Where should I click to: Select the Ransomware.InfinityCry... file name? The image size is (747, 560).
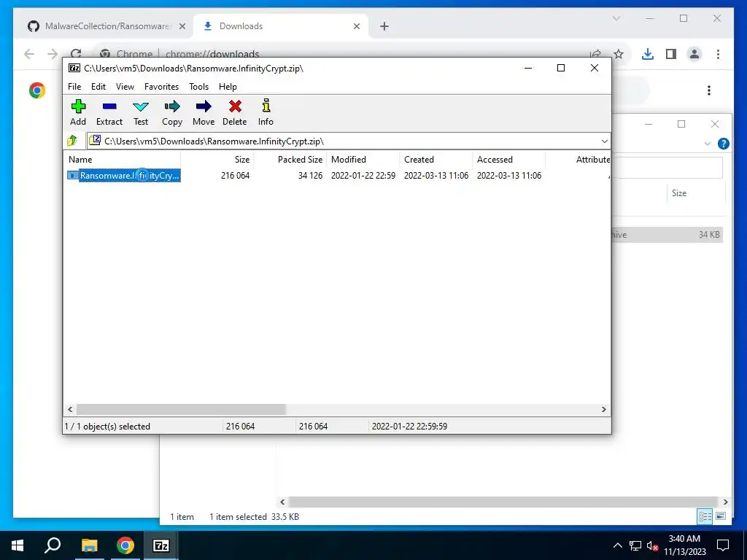point(130,175)
